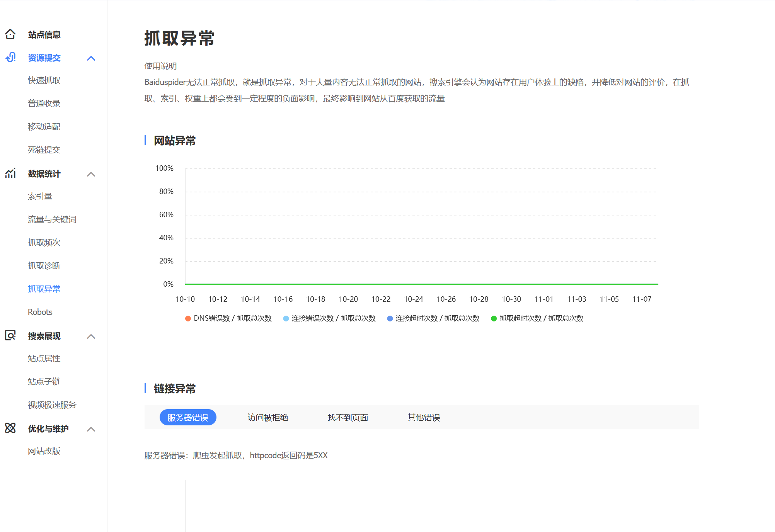Click the 服务器错误 filter button

(x=188, y=417)
